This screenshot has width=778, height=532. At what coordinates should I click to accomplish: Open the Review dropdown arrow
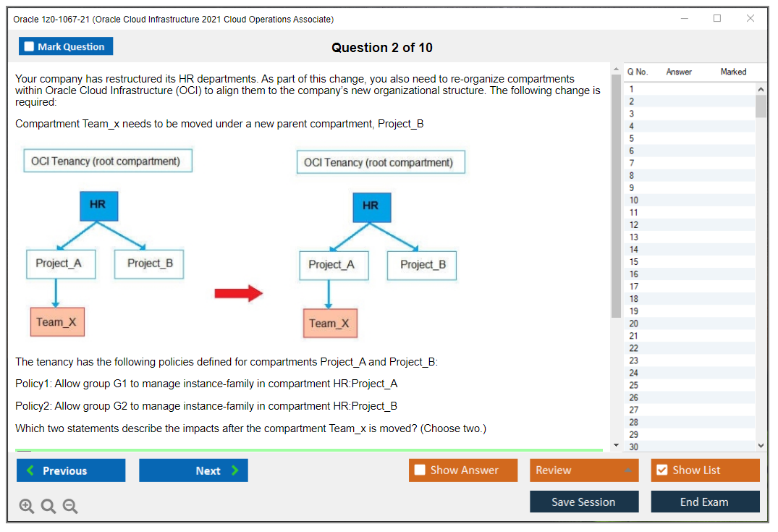pyautogui.click(x=628, y=470)
